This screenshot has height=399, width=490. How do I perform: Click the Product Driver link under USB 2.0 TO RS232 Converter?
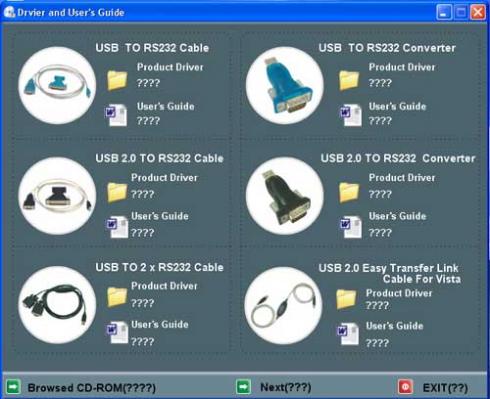point(402,178)
